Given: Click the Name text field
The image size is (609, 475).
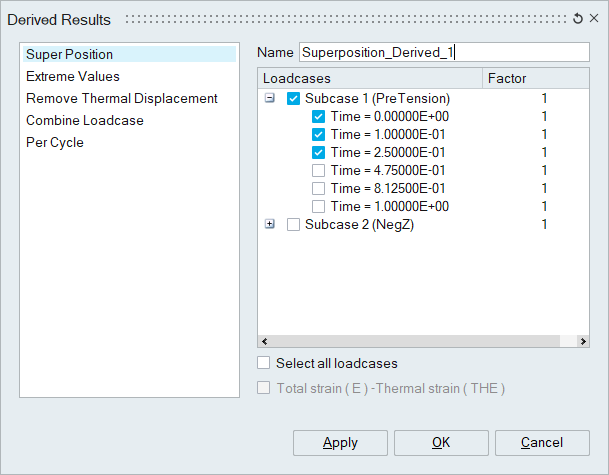Looking at the screenshot, I should [x=444, y=52].
